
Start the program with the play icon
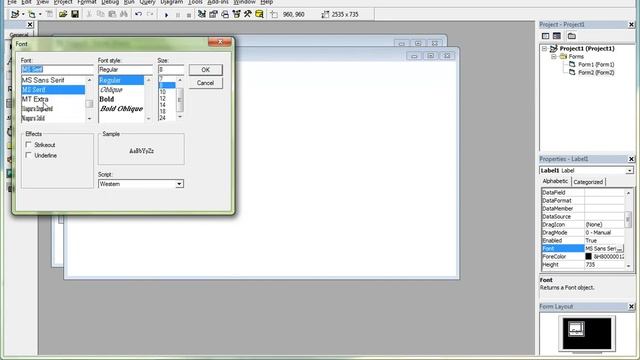[x=166, y=15]
